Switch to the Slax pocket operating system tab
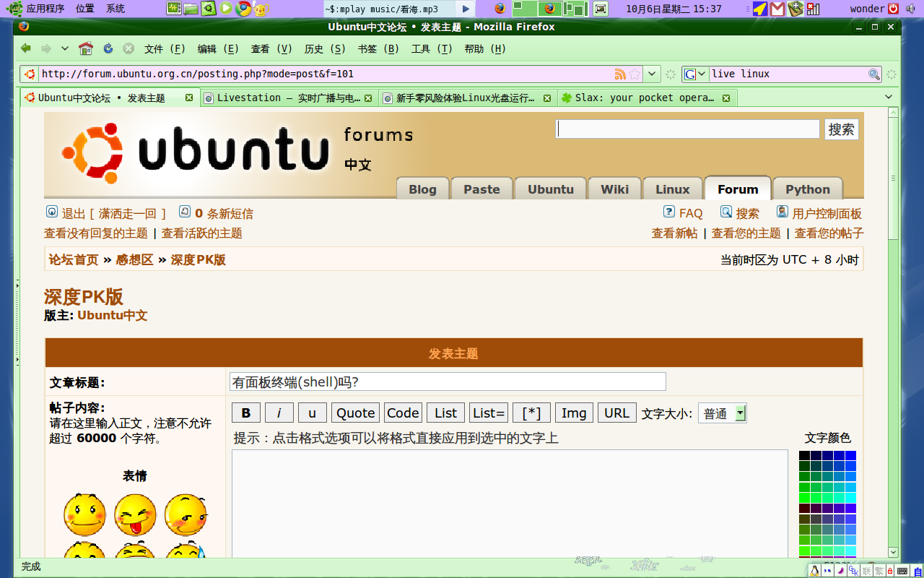924x578 pixels. pyautogui.click(x=645, y=98)
